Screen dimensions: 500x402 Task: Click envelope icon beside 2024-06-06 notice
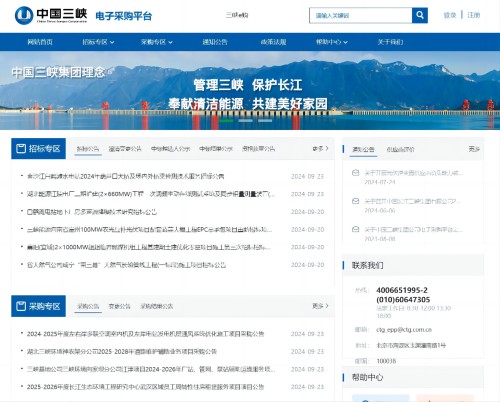(355, 201)
